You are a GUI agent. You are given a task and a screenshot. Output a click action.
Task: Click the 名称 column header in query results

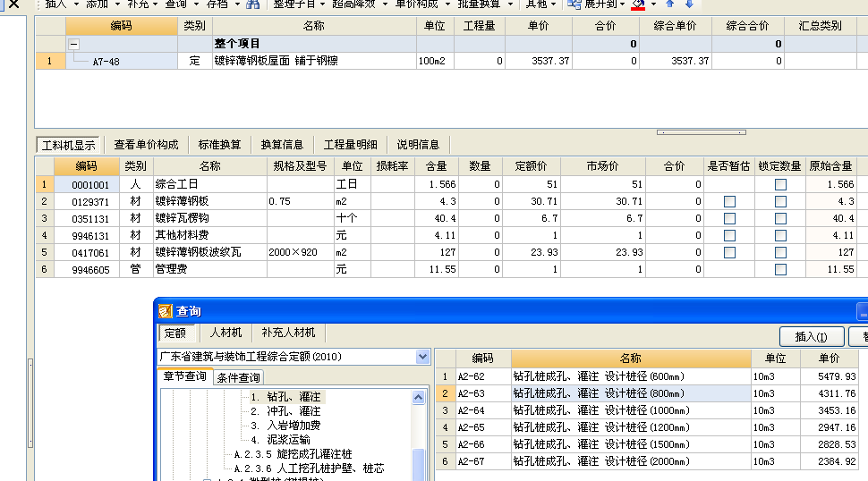pos(631,359)
